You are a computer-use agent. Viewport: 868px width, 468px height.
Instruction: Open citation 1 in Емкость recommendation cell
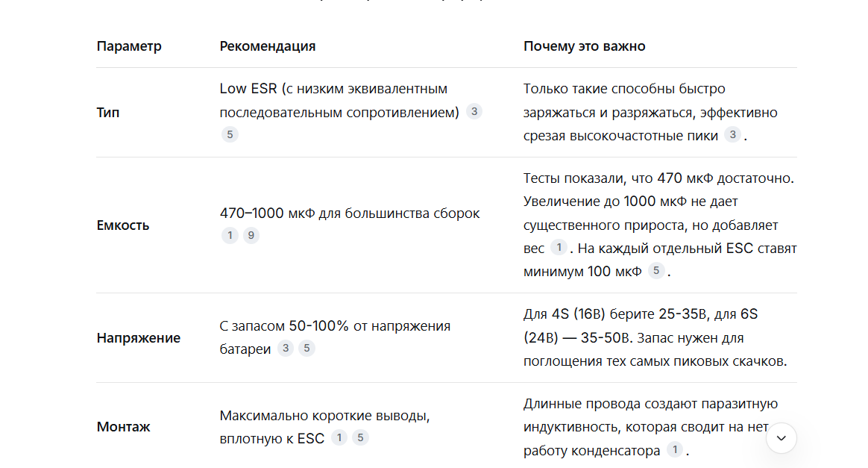[x=230, y=235]
